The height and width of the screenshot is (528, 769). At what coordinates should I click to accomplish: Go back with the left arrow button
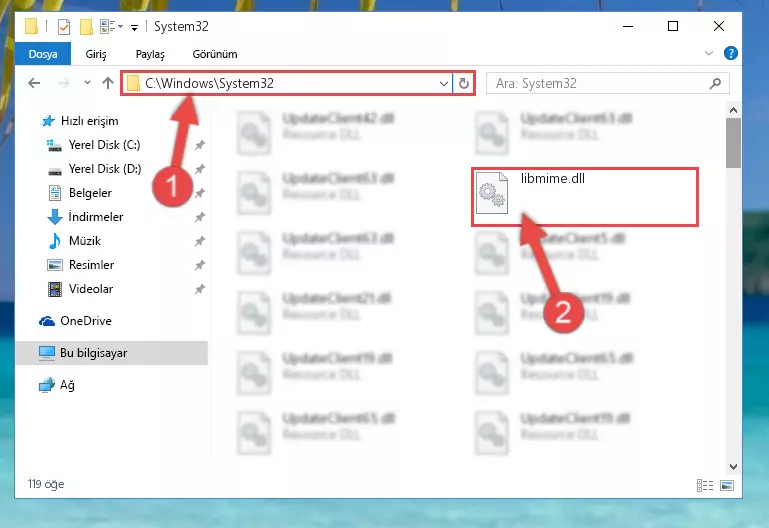[34, 83]
